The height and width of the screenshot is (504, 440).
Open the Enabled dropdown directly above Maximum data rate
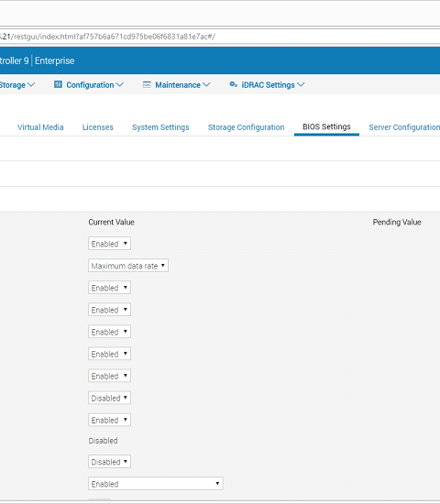pos(109,244)
